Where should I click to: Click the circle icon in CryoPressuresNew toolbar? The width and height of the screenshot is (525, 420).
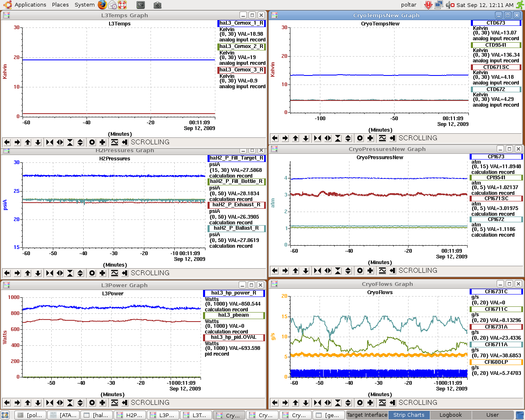pos(360,271)
